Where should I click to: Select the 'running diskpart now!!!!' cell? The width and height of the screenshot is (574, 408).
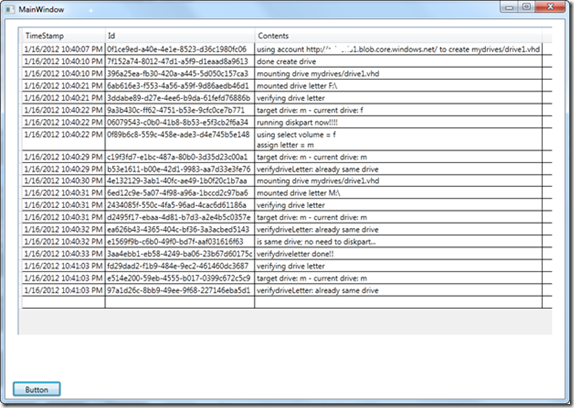(398, 123)
